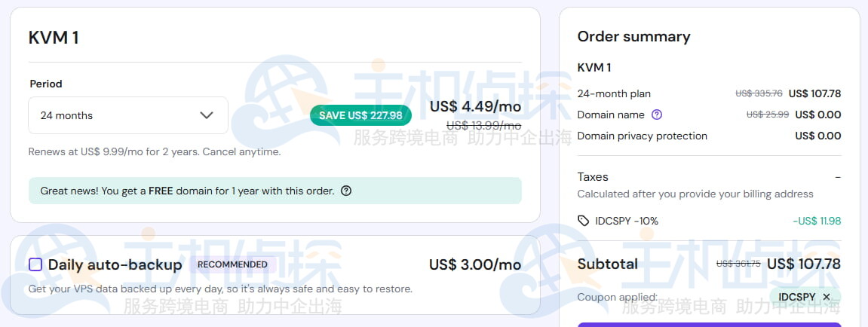Click the chevron arrow in the Period selector

point(207,115)
